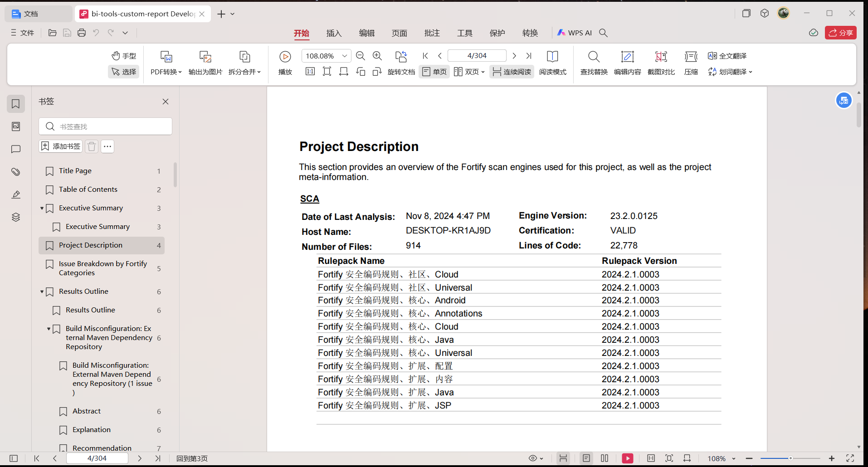Activate the Select tool (选择)
The width and height of the screenshot is (868, 467).
point(124,72)
